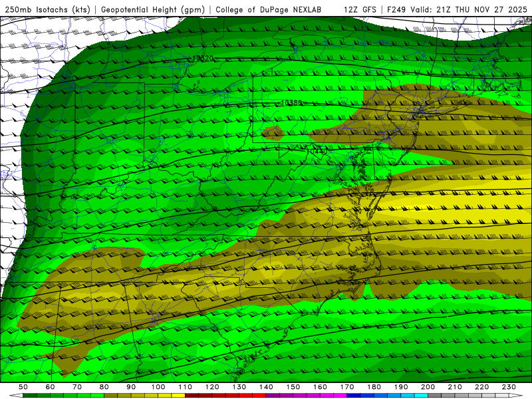Select the dark blue swatch right of 170
This screenshot has width=532, height=399.
[x=354, y=396]
